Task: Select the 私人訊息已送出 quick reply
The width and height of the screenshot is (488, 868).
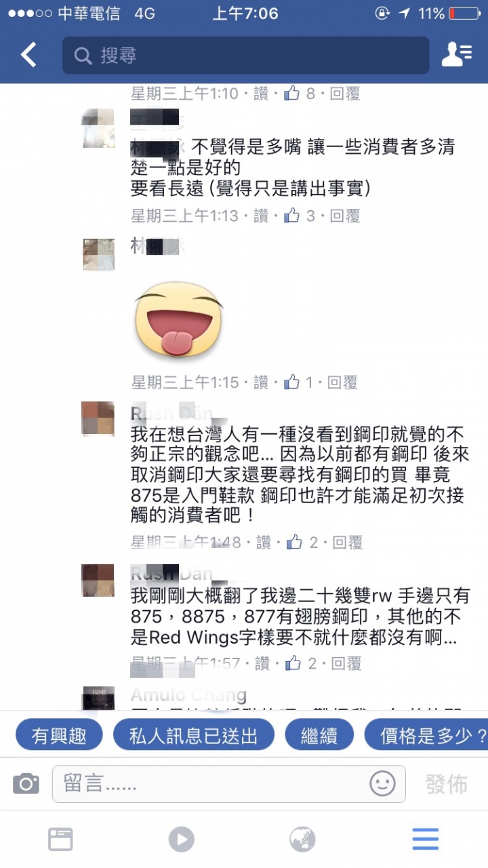Action: (194, 736)
